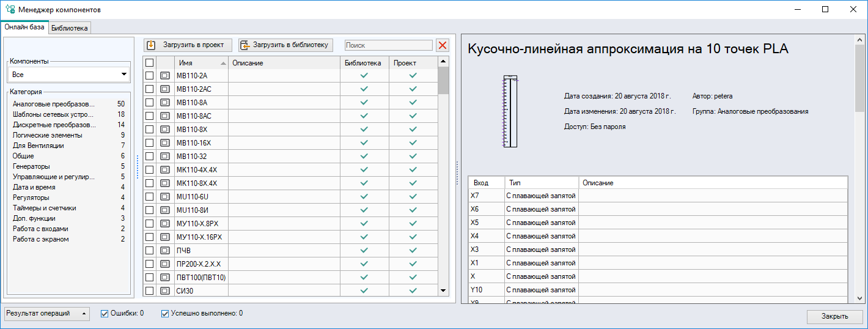The height and width of the screenshot is (329, 868).
Task: Switch to the Библиотека tab
Action: click(70, 28)
